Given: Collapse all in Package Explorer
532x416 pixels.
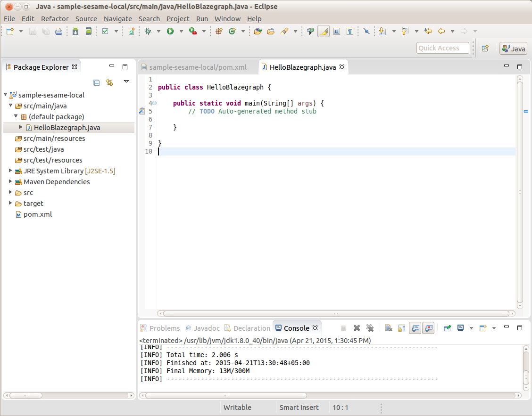Looking at the screenshot, I should tap(97, 82).
